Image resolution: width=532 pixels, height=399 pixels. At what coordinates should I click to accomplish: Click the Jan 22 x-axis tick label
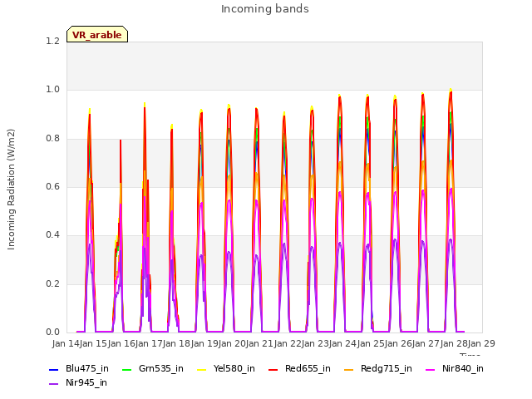click(x=288, y=343)
